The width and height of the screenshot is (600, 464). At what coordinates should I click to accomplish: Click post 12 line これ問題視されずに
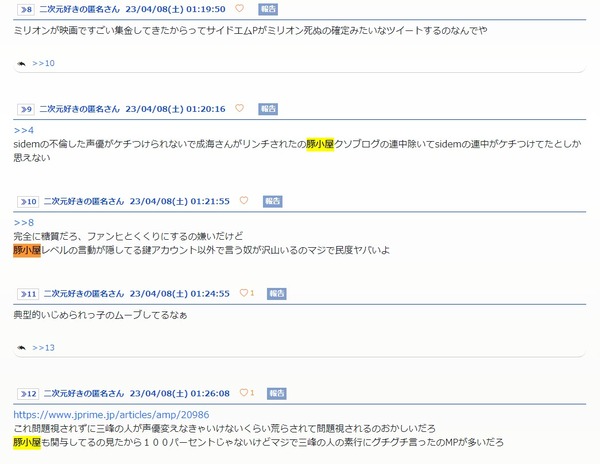coord(224,428)
